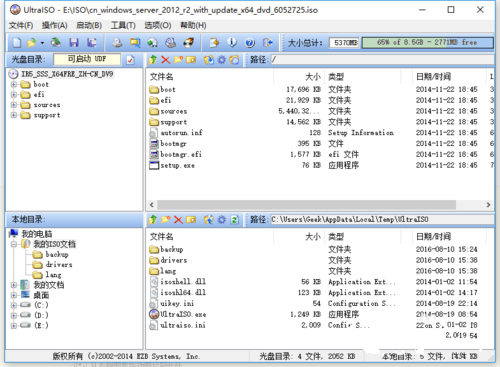The image size is (500, 367).
Task: Click the go up folder arrow in local pane
Action: click(x=153, y=219)
